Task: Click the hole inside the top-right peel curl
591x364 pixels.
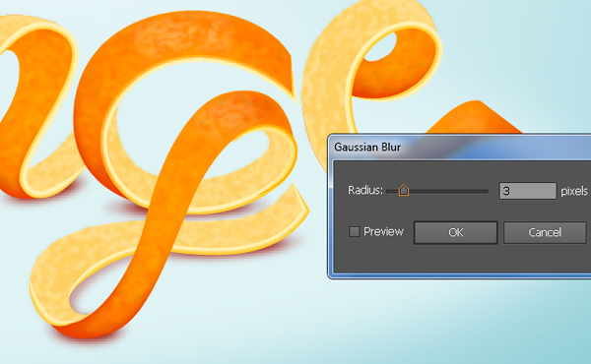Action: (x=380, y=47)
